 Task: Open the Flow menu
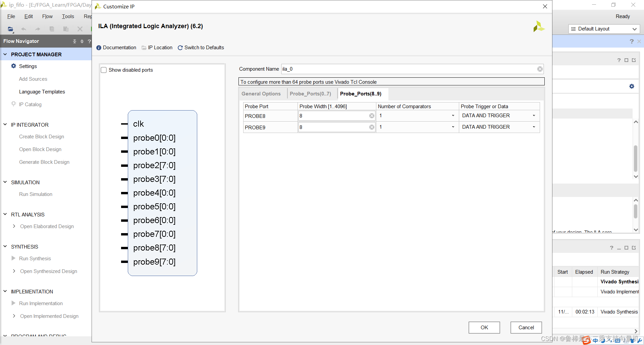47,16
